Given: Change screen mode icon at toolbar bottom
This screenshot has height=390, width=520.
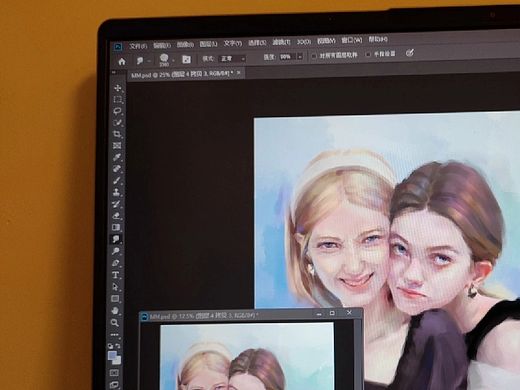Looking at the screenshot, I should (x=114, y=384).
